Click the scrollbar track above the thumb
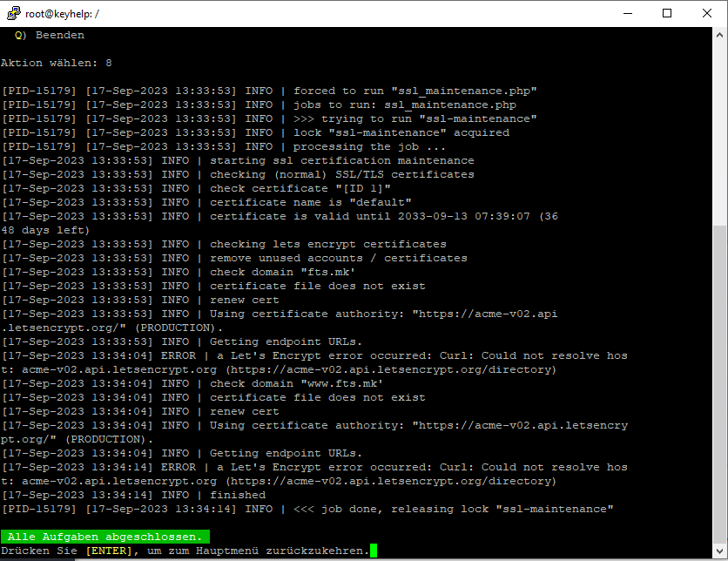 click(x=719, y=131)
